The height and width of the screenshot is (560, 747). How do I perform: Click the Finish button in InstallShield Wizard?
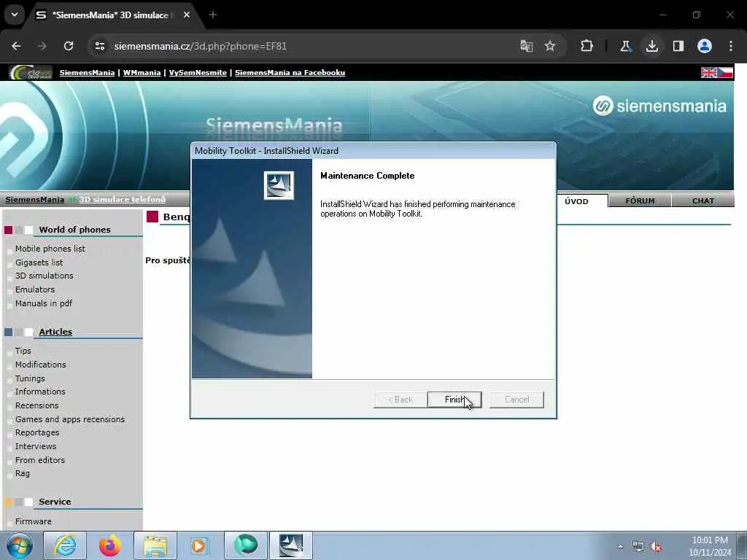(454, 400)
